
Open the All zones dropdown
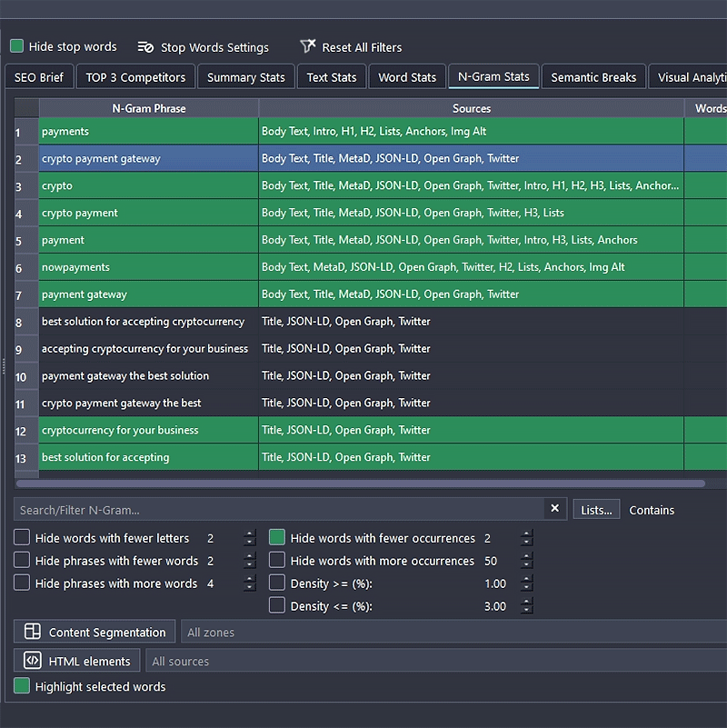click(454, 632)
